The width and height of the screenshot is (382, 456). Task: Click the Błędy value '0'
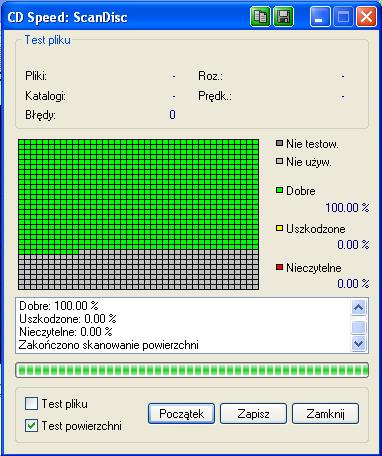(x=172, y=115)
